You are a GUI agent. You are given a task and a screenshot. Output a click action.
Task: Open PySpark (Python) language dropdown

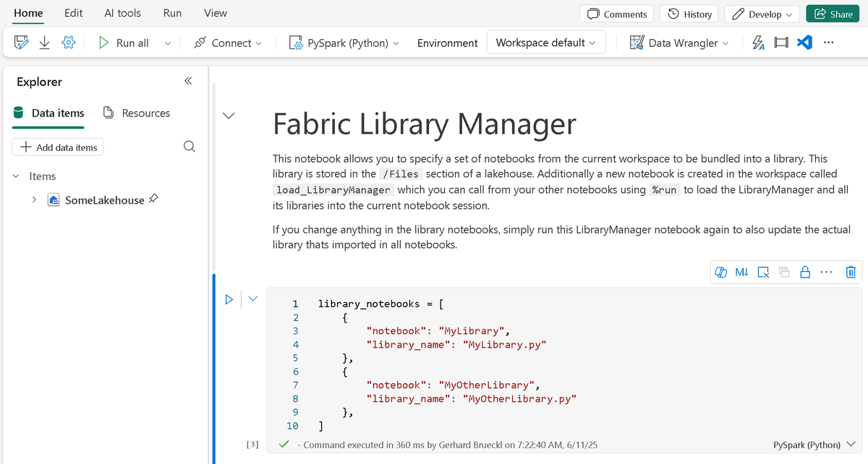click(x=396, y=43)
